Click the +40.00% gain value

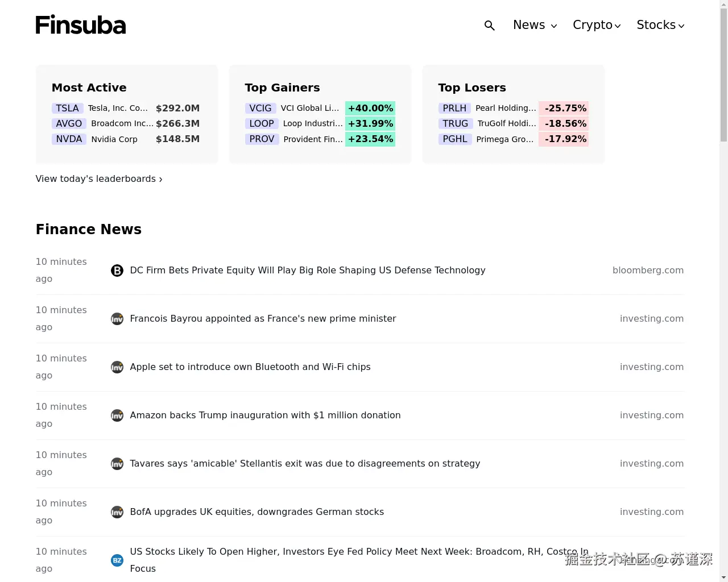370,108
